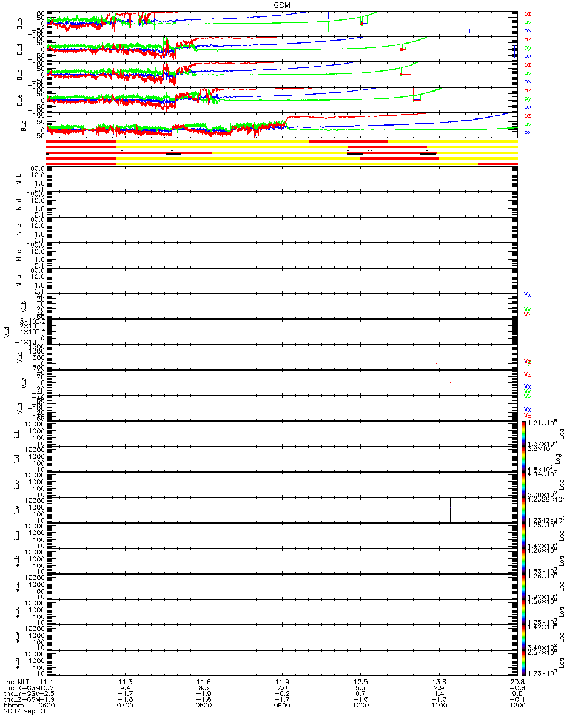Click the thc_X-GSM row label
The height and width of the screenshot is (728, 564).
[21, 688]
